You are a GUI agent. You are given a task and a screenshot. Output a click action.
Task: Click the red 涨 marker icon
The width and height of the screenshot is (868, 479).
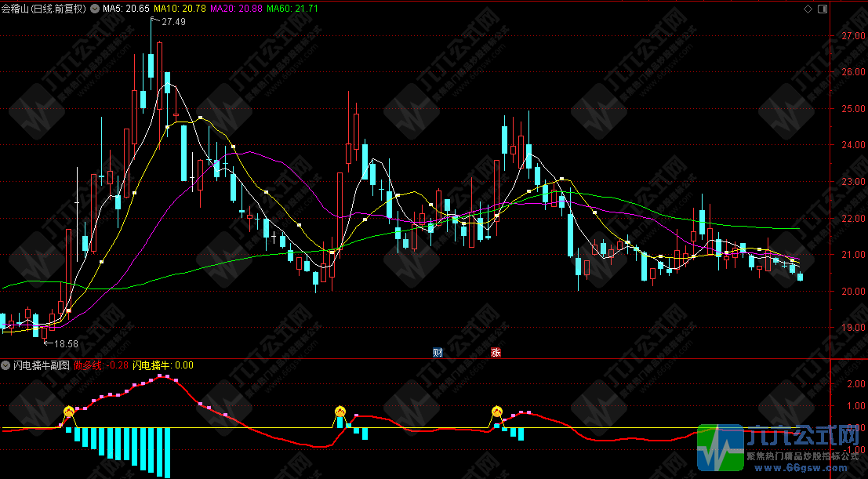pyautogui.click(x=496, y=352)
